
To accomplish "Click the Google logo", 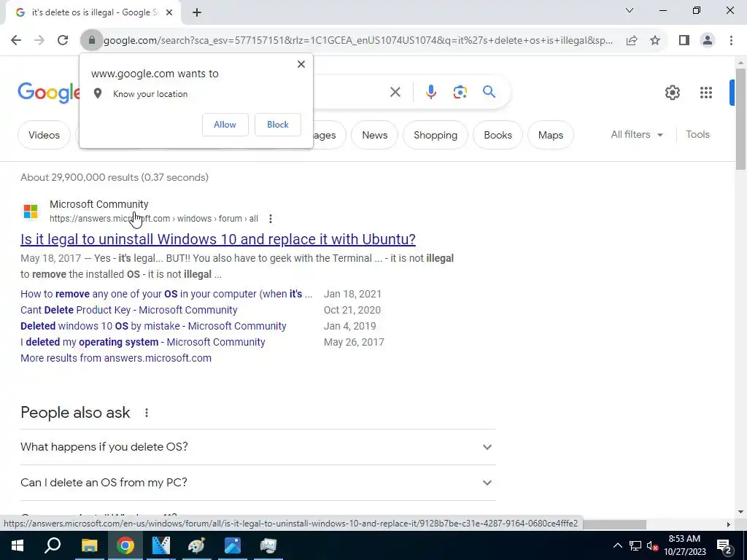I will pyautogui.click(x=49, y=93).
